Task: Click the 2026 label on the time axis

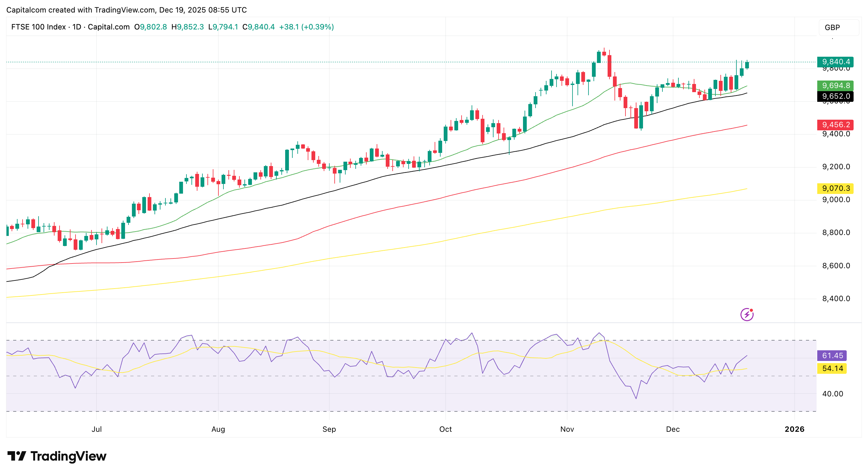Action: click(794, 429)
